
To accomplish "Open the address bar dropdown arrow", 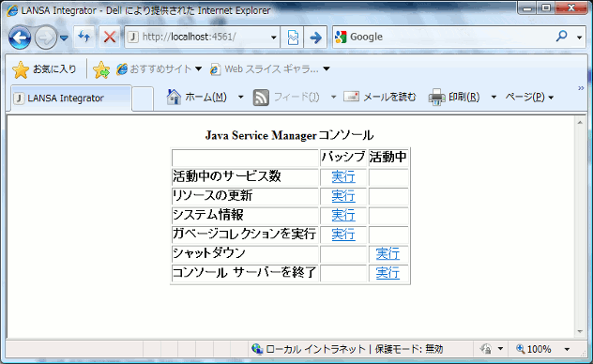I will [273, 38].
